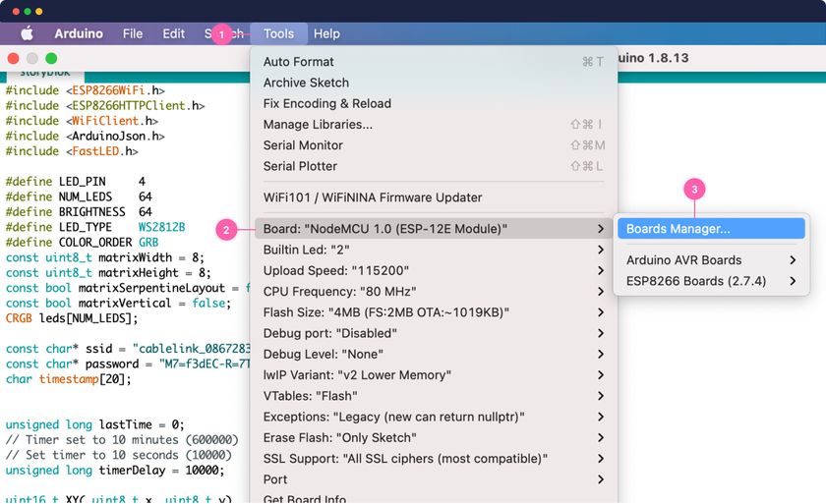Open Manage Libraries...
Screen dimensions: 826x504
[x=433, y=125]
